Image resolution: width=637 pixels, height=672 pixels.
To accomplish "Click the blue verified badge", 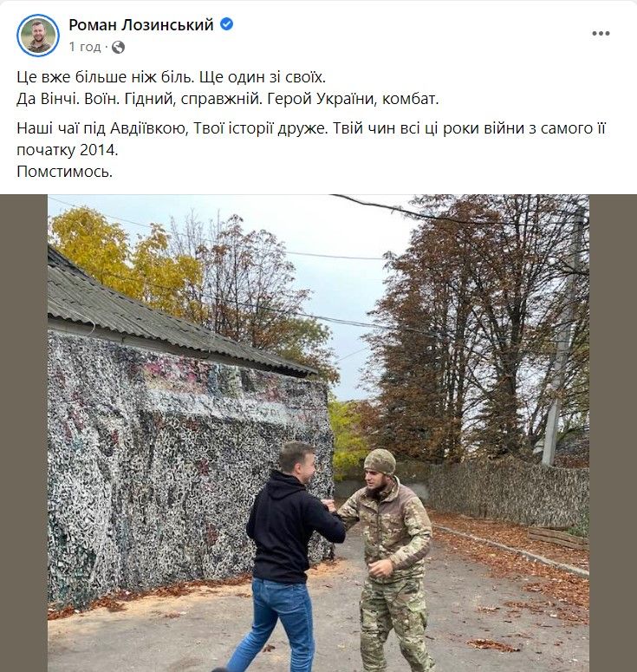I will click(x=226, y=24).
